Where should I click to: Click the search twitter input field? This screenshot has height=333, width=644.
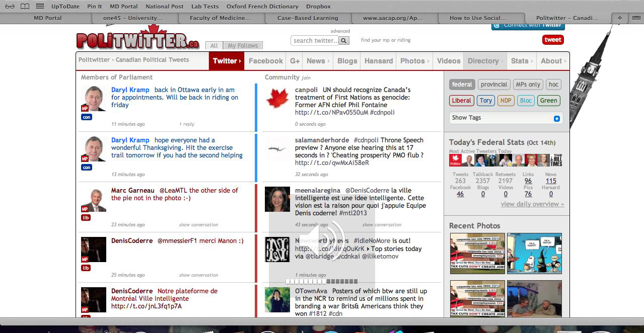(x=315, y=41)
